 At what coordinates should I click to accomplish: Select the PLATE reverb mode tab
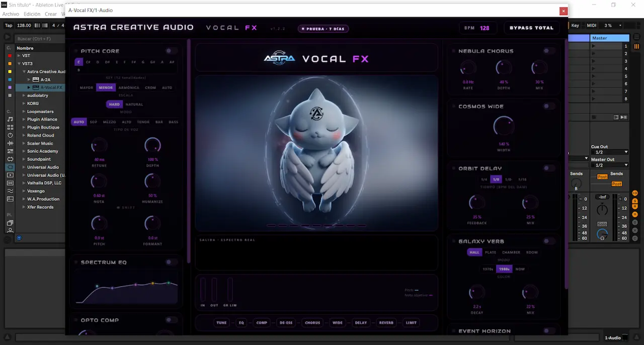point(491,252)
